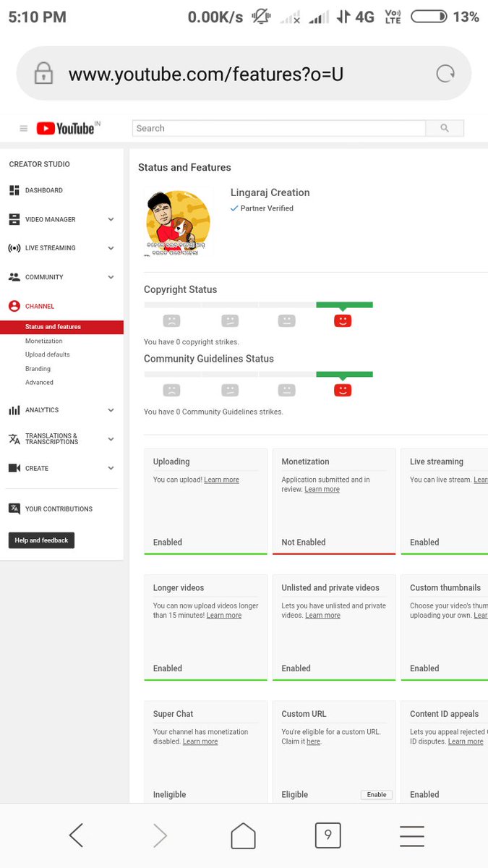Open Upload defaults in sidebar
Image resolution: width=488 pixels, height=868 pixels.
(47, 354)
